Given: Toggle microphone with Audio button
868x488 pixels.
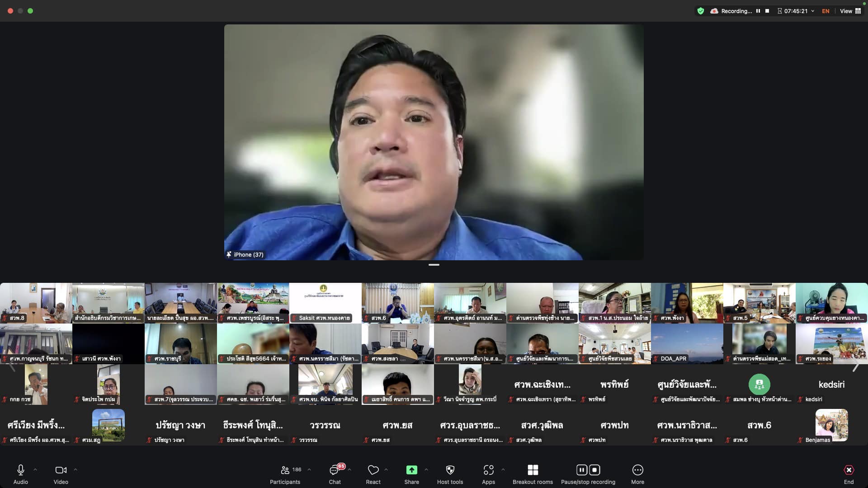Looking at the screenshot, I should pyautogui.click(x=21, y=470).
